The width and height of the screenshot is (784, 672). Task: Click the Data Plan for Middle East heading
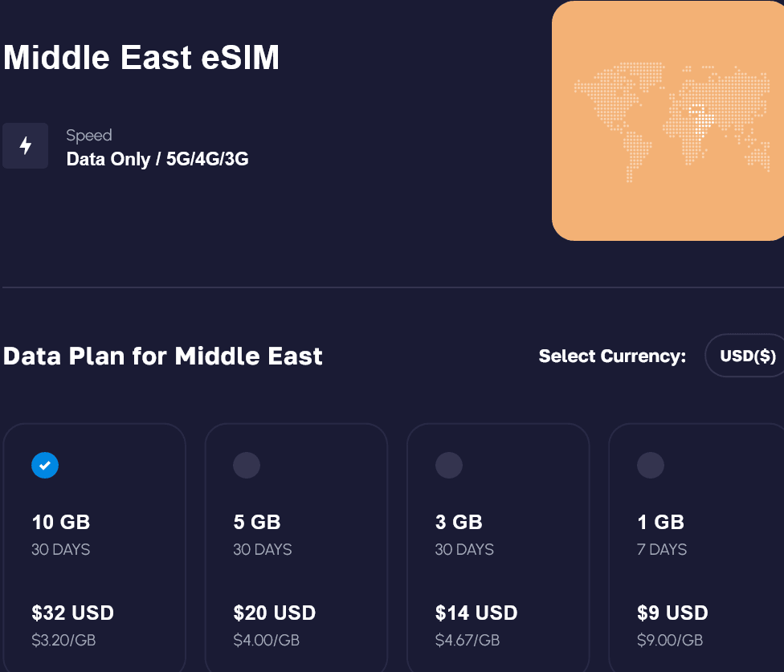tap(163, 356)
